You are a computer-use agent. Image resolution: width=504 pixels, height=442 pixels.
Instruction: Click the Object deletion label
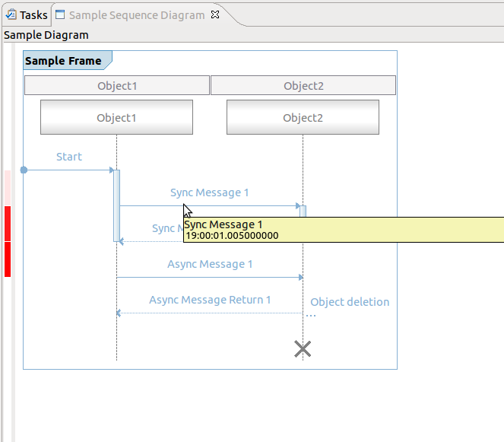pos(350,302)
